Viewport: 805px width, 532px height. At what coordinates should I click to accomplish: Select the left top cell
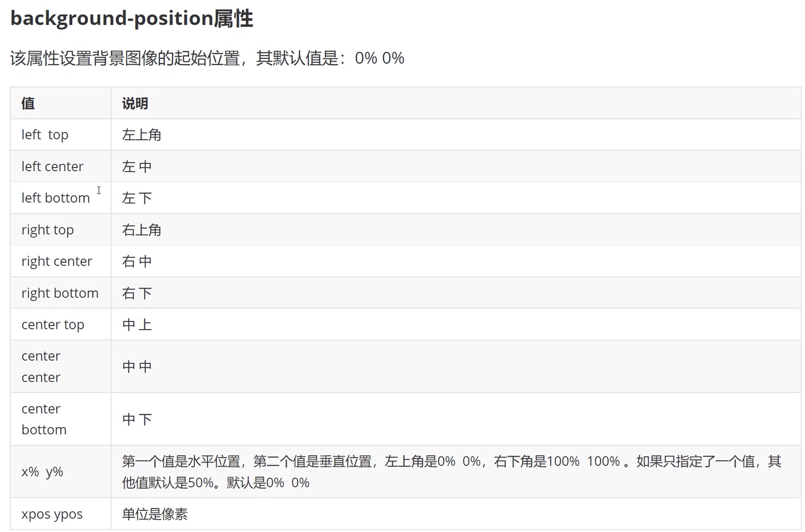[x=60, y=135]
